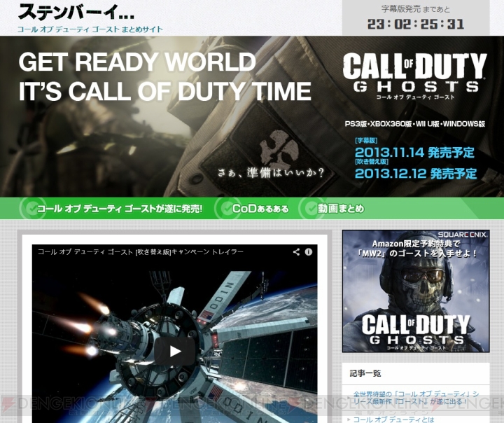Open the ステンバーイ... site title

pyautogui.click(x=76, y=12)
